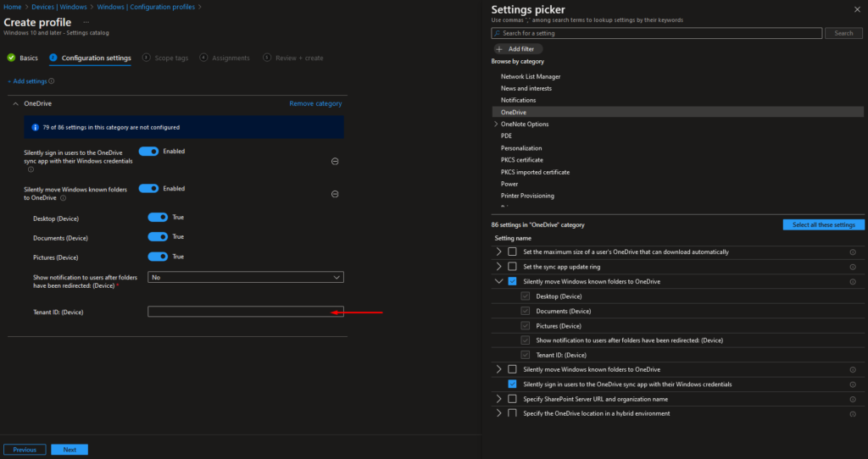Image resolution: width=868 pixels, height=459 pixels.
Task: Select the Network List Manager category
Action: point(531,77)
